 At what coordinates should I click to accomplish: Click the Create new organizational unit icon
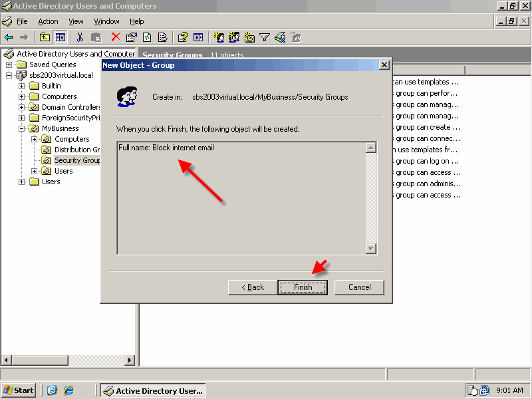tap(249, 37)
